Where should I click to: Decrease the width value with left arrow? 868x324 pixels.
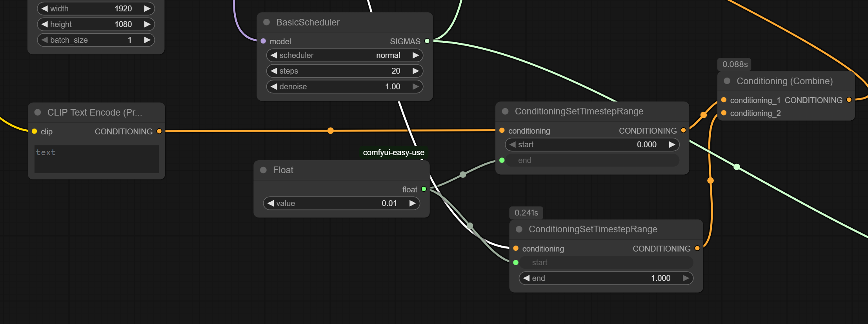tap(45, 9)
